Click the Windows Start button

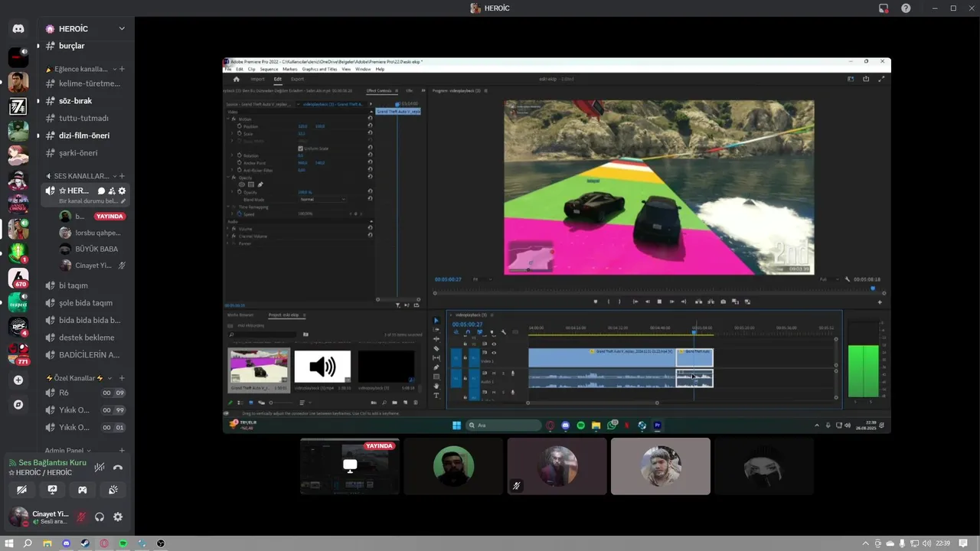(9, 543)
